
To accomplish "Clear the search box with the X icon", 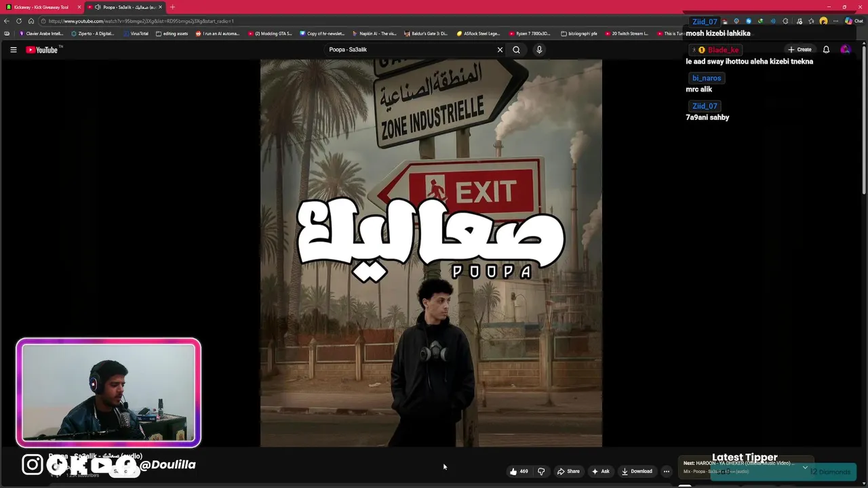I will point(500,49).
